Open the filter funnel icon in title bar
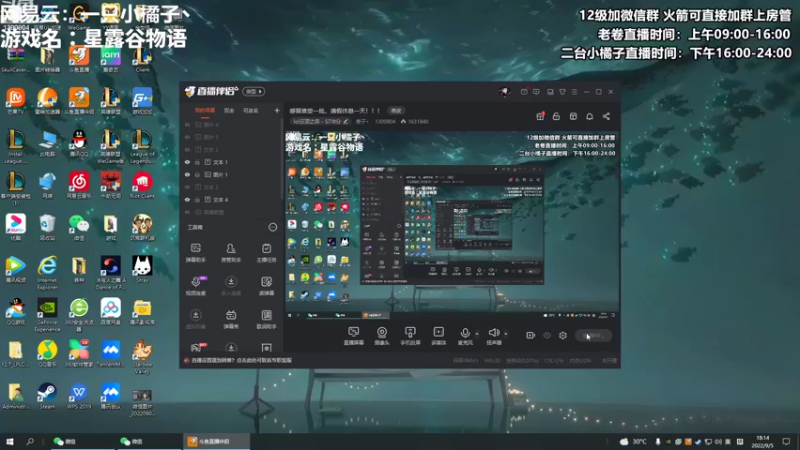This screenshot has height=450, width=800. point(562,92)
